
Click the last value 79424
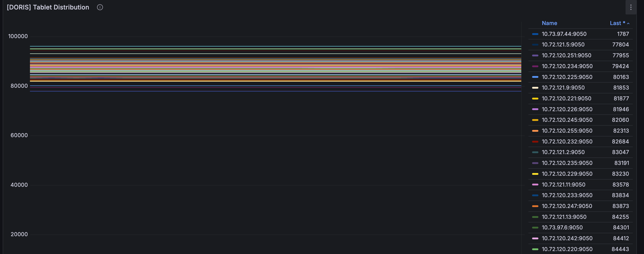click(621, 66)
